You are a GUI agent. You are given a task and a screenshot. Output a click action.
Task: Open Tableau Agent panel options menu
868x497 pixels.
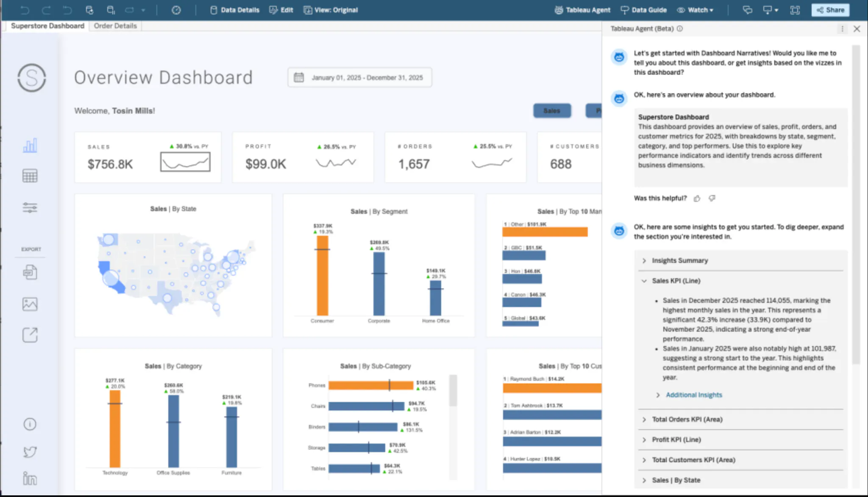[x=842, y=29]
